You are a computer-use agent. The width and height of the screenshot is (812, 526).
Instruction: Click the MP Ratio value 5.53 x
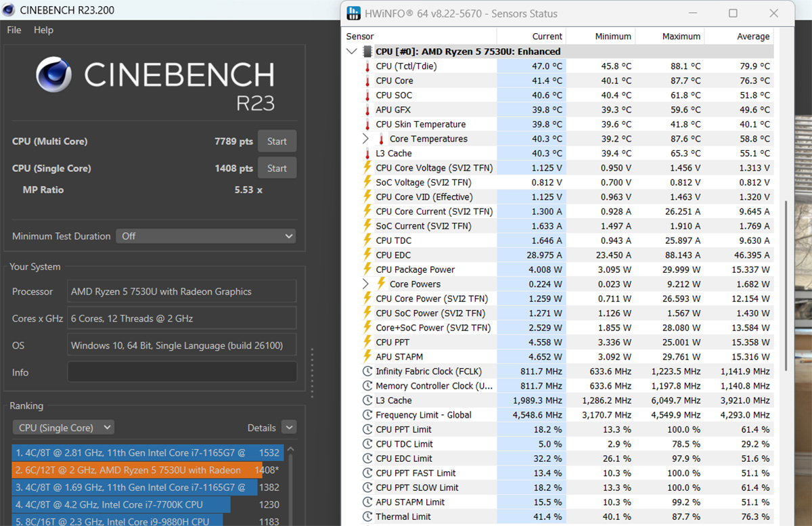248,190
